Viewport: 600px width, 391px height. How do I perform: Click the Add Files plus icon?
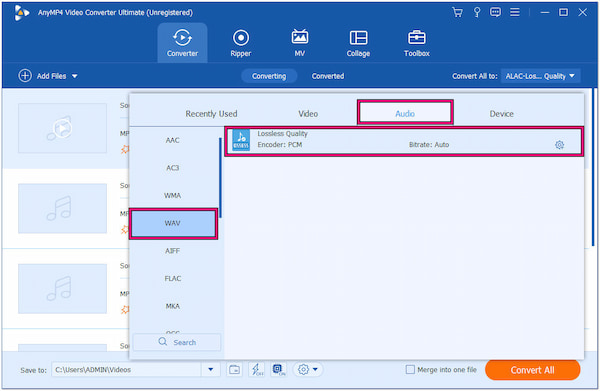[25, 76]
